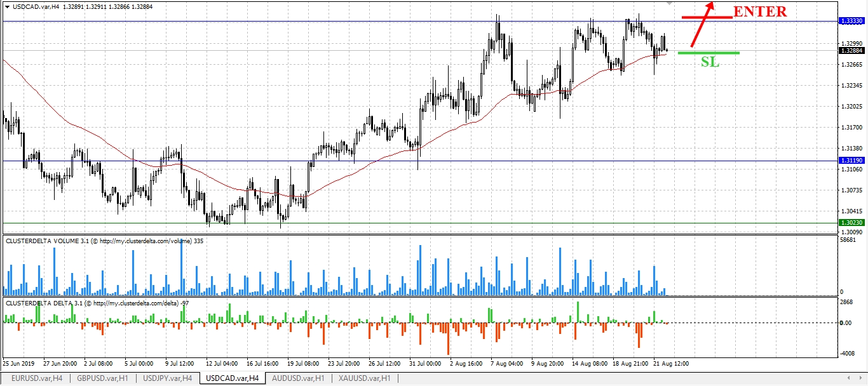
Task: Click the 12 Jul 04:00 time label
Action: (x=222, y=364)
